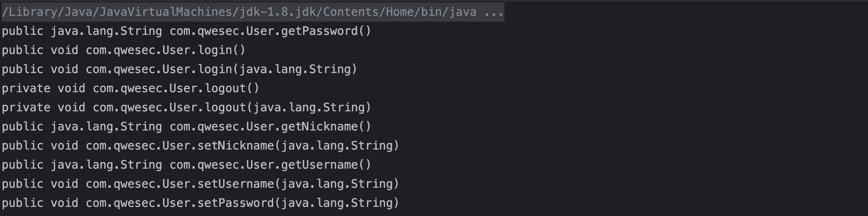Click the setPassword(java.lang.String) output line
The height and width of the screenshot is (216, 868).
pyautogui.click(x=200, y=203)
